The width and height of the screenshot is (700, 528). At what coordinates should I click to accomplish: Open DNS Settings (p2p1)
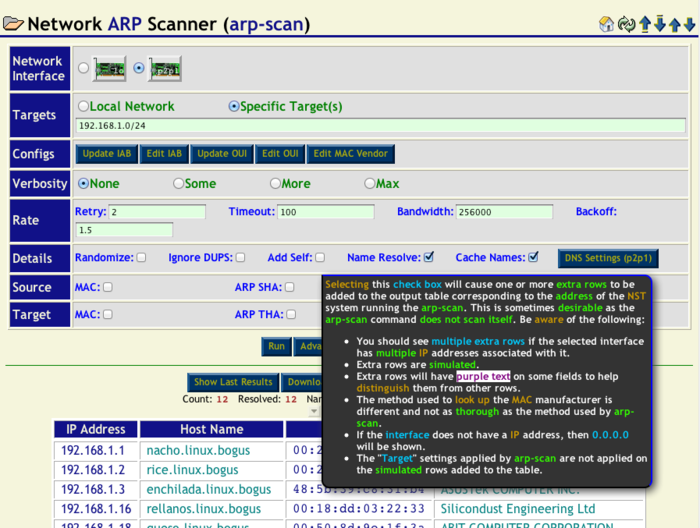coord(607,258)
